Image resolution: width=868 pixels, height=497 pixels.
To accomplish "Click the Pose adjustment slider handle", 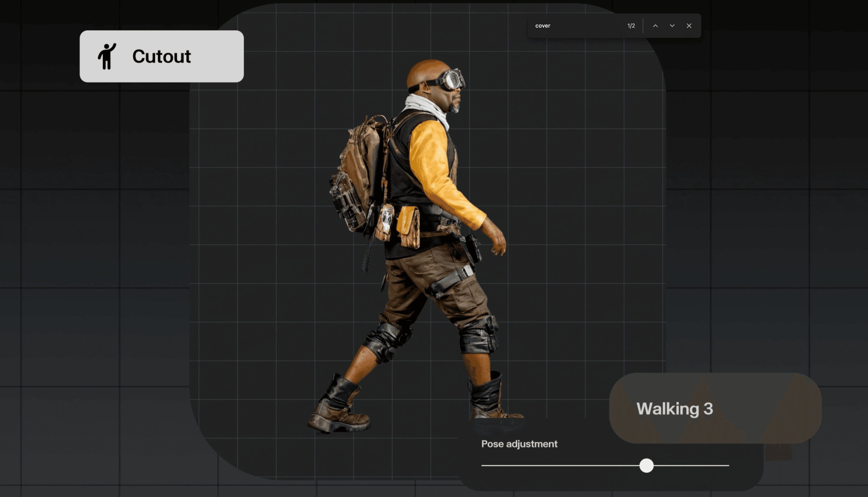I will pyautogui.click(x=646, y=465).
